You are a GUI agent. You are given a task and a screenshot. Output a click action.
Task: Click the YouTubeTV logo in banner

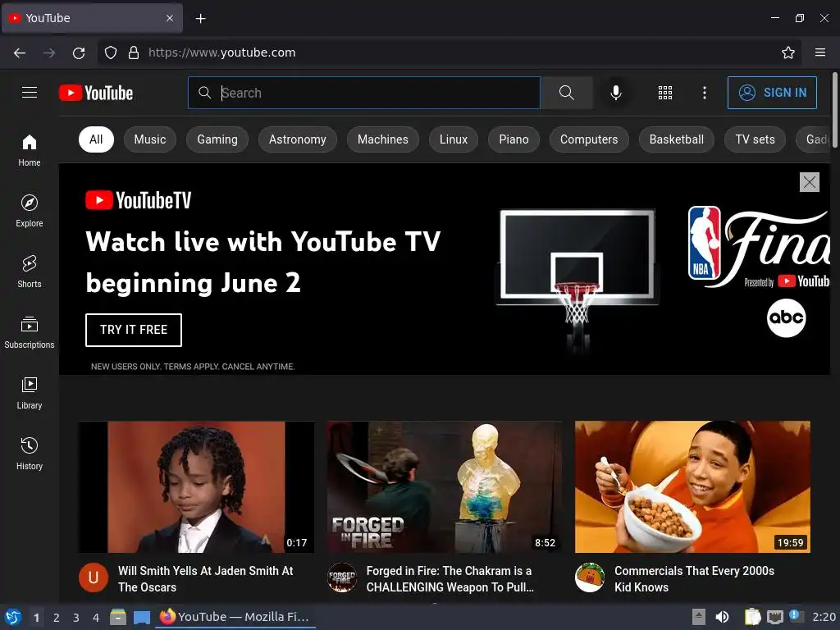click(x=138, y=200)
